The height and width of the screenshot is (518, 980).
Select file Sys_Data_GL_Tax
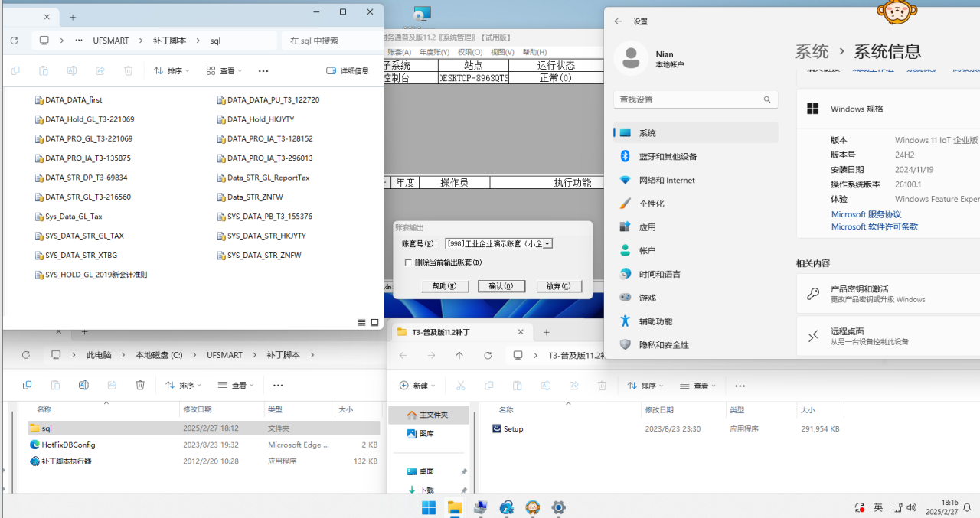68,217
